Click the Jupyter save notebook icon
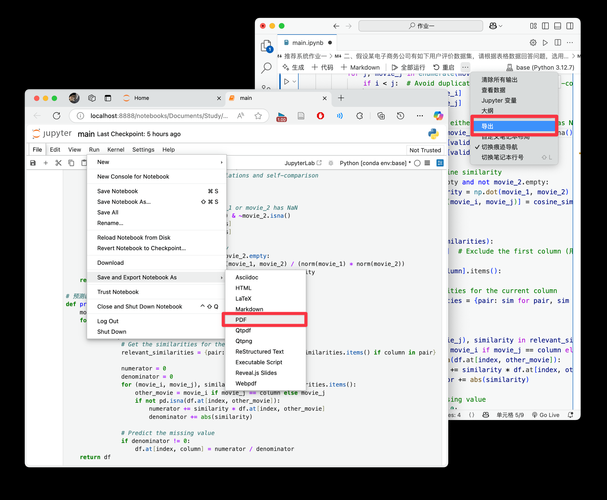 pyautogui.click(x=33, y=163)
